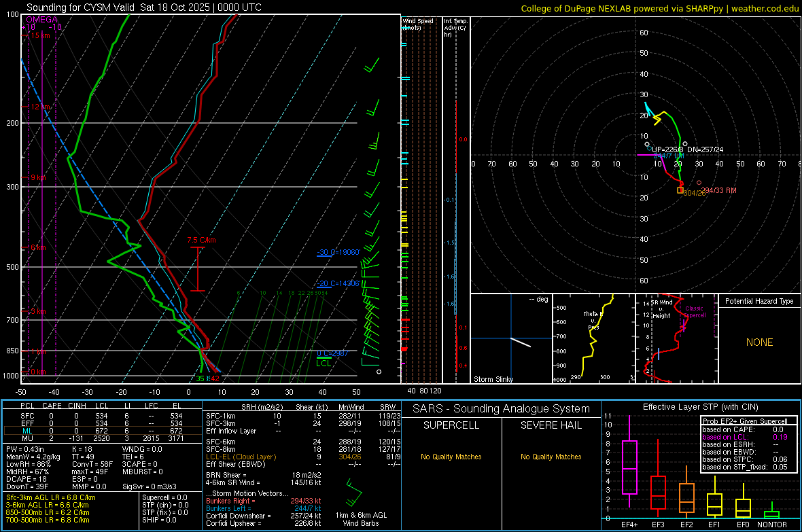The image size is (802, 532).
Task: Click the SHIP = 0.0 parameter
Action: click(159, 520)
